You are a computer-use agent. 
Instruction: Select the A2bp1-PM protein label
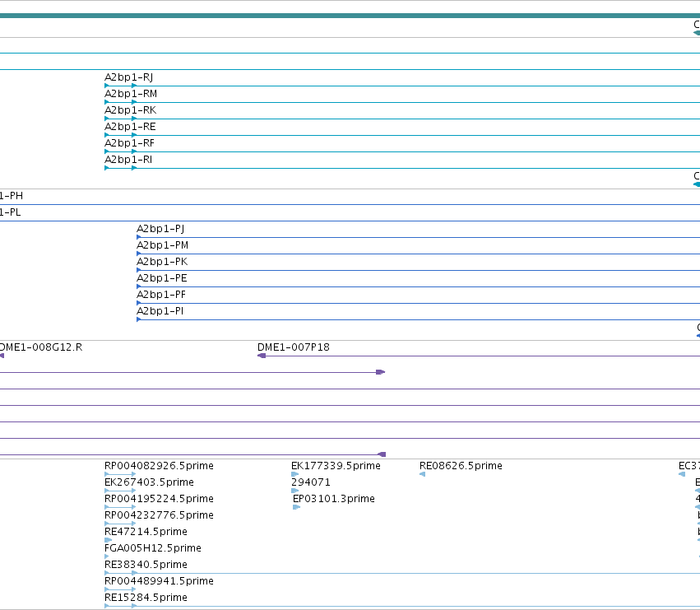[163, 245]
